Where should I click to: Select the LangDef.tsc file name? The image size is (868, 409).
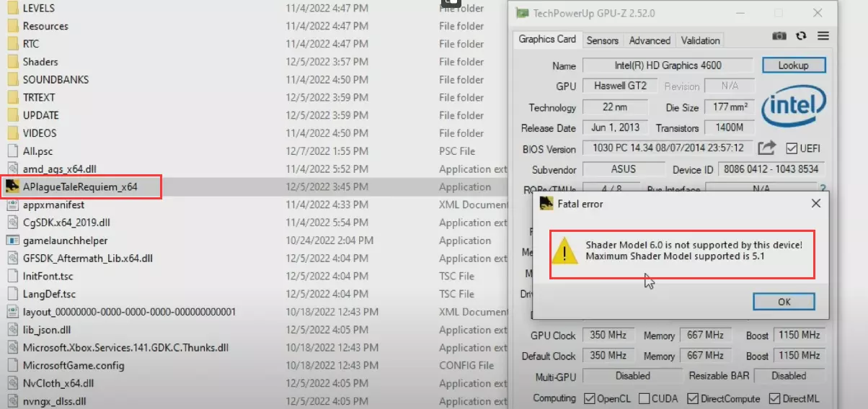click(x=49, y=294)
